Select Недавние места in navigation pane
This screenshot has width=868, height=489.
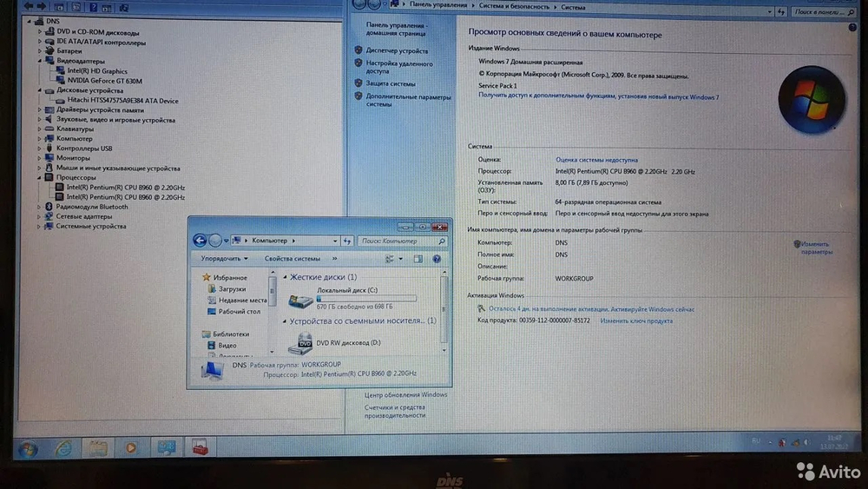pos(242,301)
